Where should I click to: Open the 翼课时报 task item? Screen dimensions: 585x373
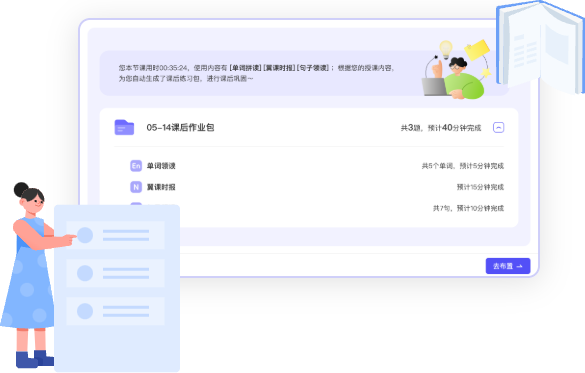click(317, 187)
